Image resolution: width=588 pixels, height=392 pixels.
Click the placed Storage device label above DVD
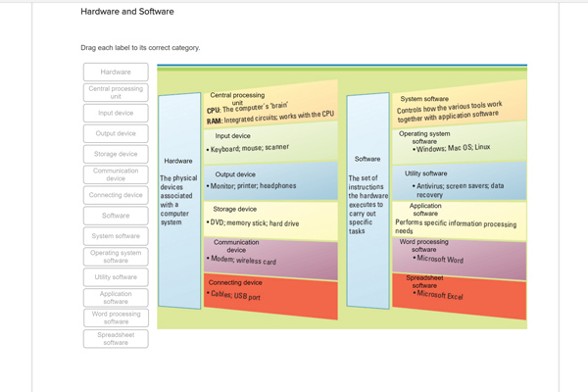(235, 209)
